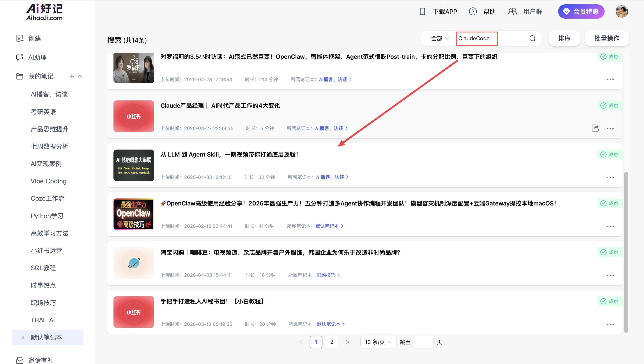This screenshot has height=364, width=644.
Task: Open more options for 从 LLM 到 Agent Skill card
Action: coord(610,177)
